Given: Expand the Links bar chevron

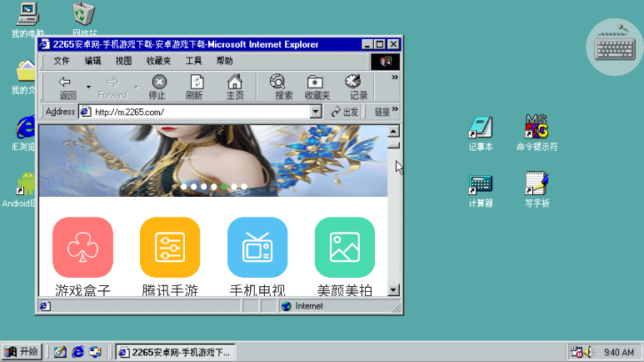Looking at the screenshot, I should coord(395,111).
